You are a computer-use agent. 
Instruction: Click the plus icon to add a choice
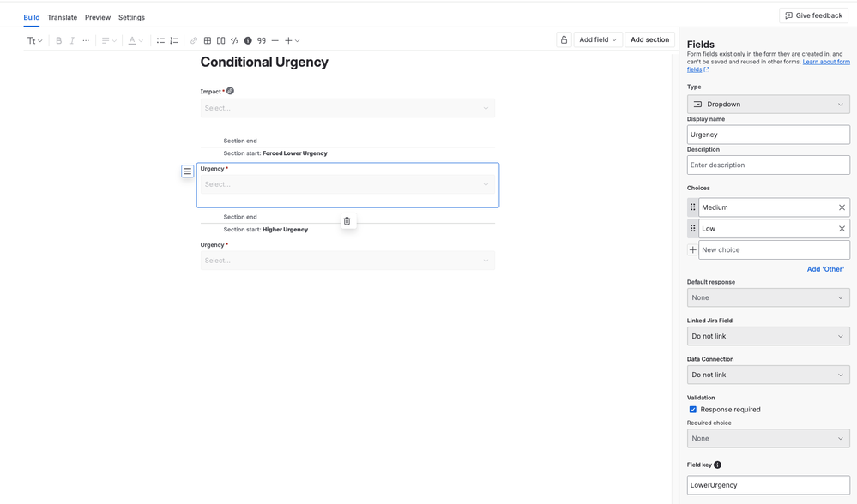point(692,250)
